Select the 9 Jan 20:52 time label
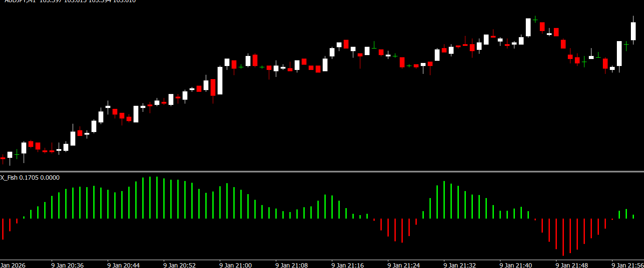644x268 pixels. tap(180, 265)
